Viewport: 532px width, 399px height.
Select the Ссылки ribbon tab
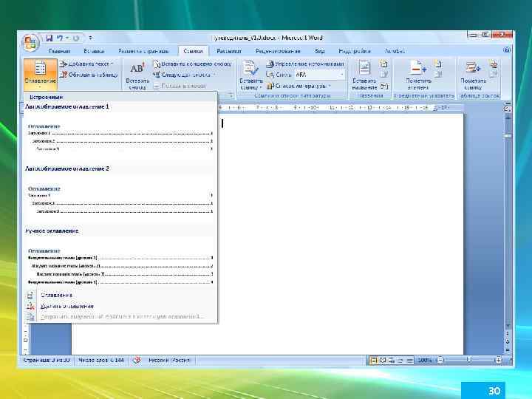tap(193, 51)
